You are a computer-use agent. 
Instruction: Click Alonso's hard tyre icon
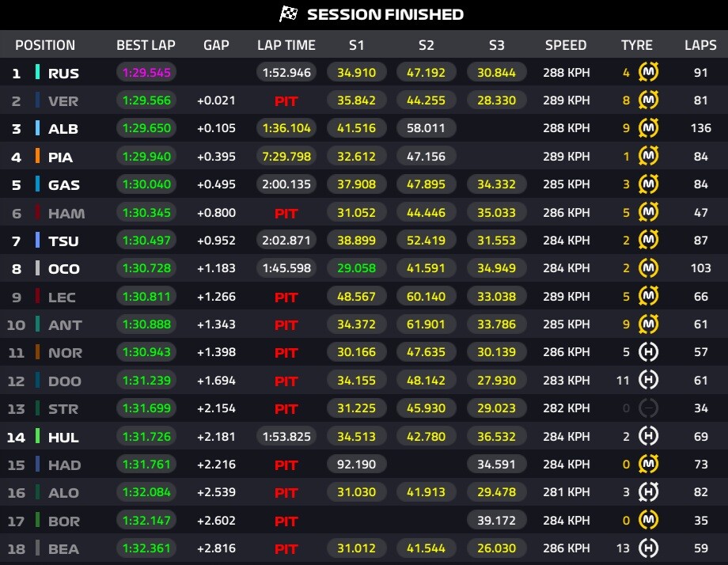click(649, 492)
